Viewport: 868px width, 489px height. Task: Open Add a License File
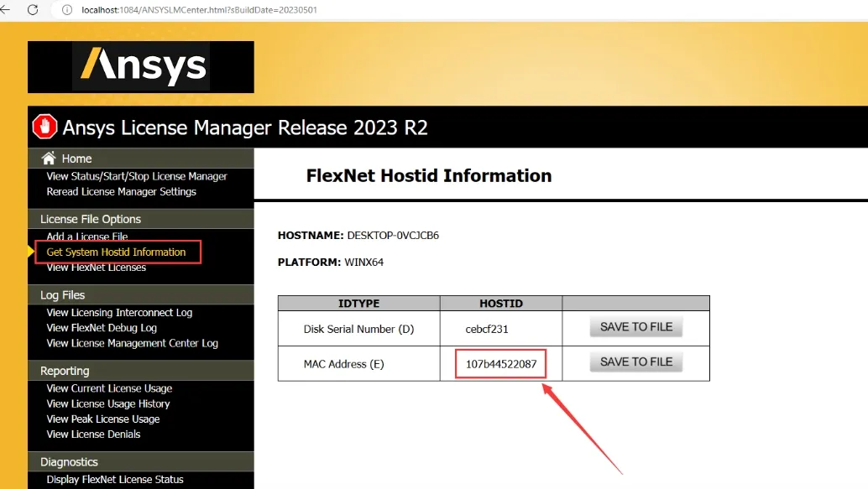[x=87, y=237]
